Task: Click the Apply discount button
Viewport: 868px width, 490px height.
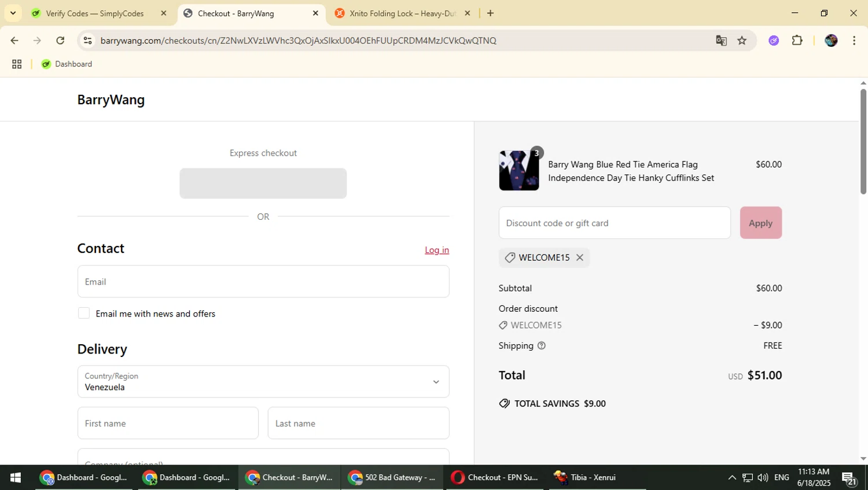Action: point(761,223)
